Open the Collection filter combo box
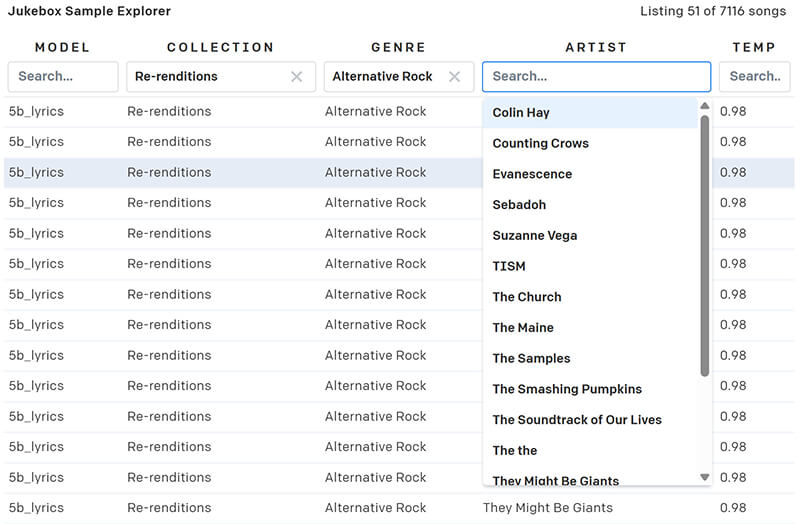800x524 pixels. tap(205, 77)
